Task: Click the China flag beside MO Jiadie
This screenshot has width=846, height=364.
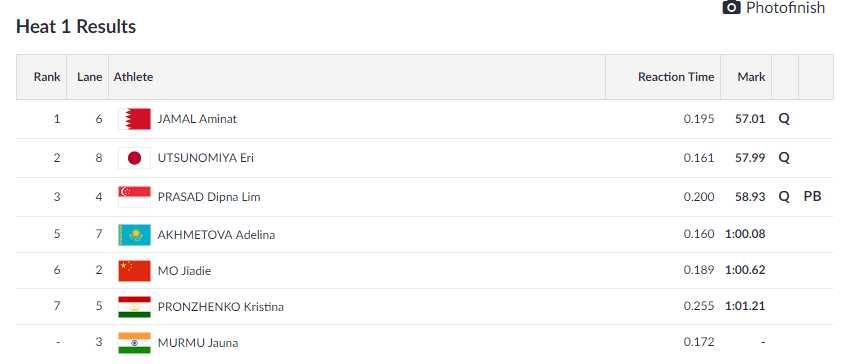Action: point(134,271)
